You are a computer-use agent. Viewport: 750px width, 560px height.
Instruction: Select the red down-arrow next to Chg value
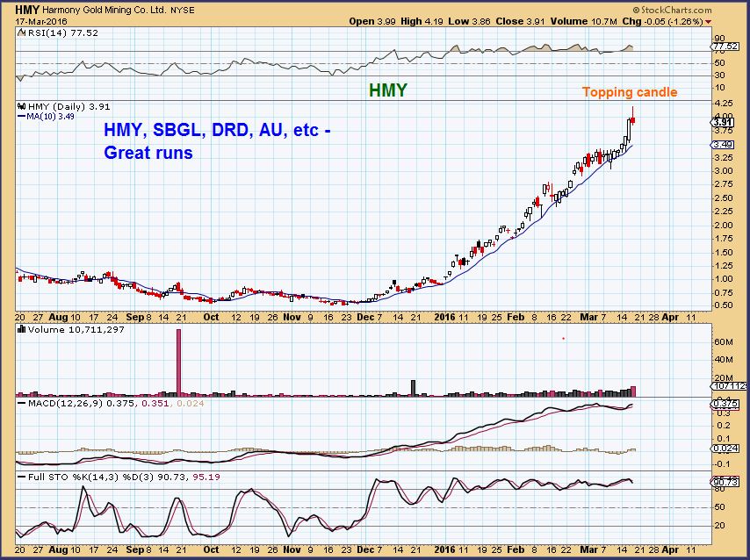708,22
